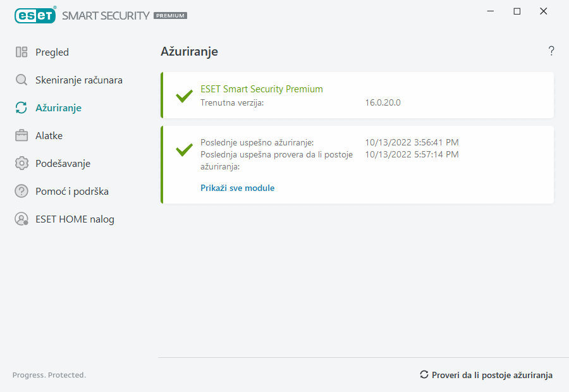Open the ESET HOME nalog page
The image size is (569, 392).
click(x=75, y=219)
